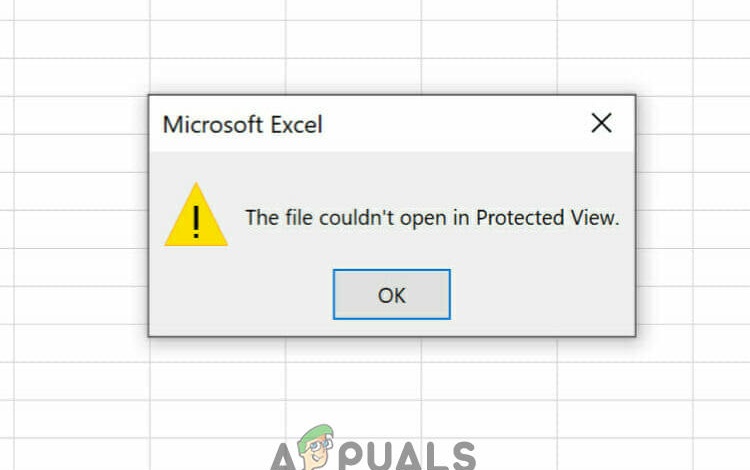The image size is (750, 470).
Task: Click "The file" at start of message
Action: coord(278,218)
